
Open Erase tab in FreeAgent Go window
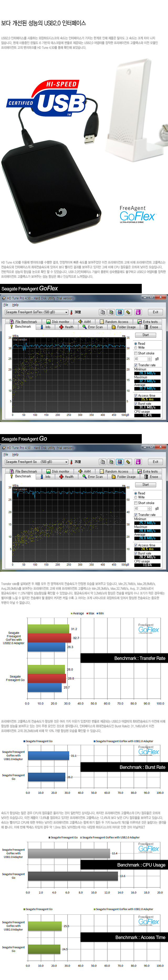[x=151, y=476]
